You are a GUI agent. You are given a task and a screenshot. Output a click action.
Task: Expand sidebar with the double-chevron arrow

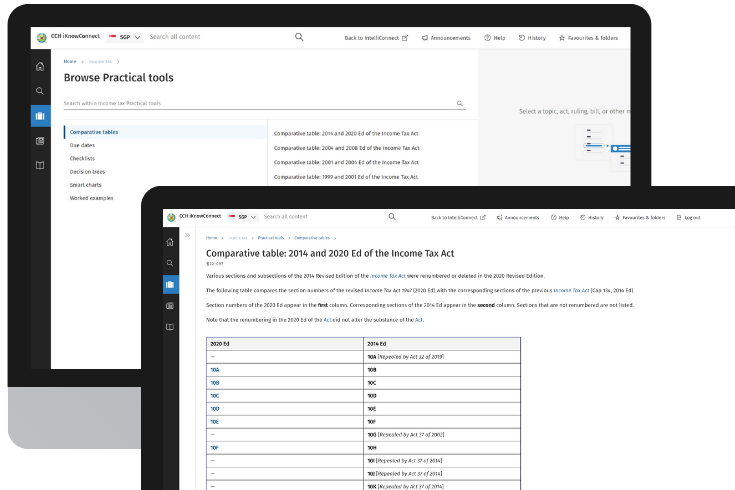188,236
